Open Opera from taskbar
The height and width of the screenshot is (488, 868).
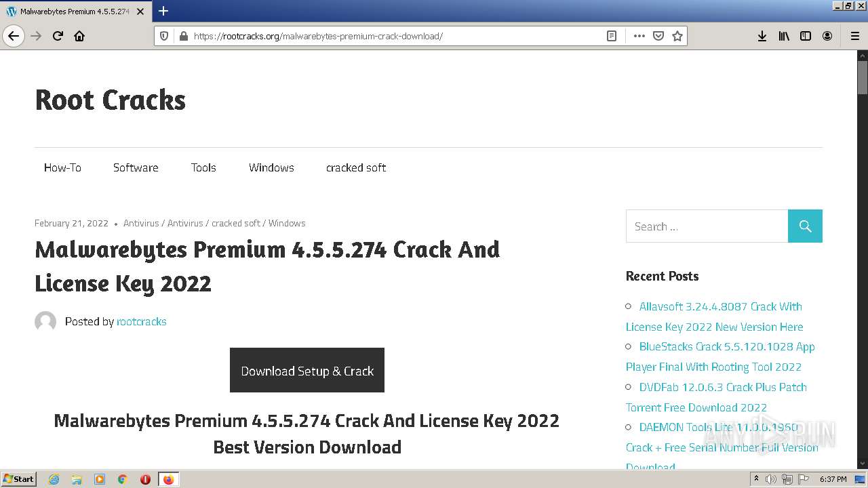pyautogui.click(x=145, y=479)
